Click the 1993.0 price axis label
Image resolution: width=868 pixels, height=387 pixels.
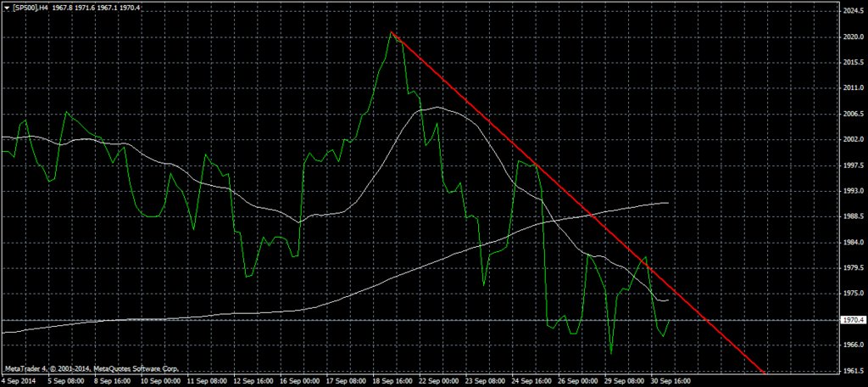click(x=852, y=191)
